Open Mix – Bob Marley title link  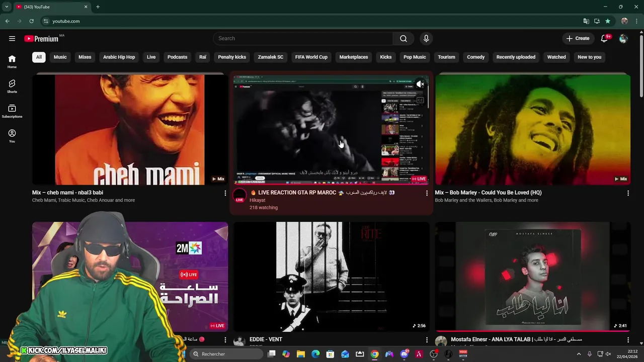(488, 193)
